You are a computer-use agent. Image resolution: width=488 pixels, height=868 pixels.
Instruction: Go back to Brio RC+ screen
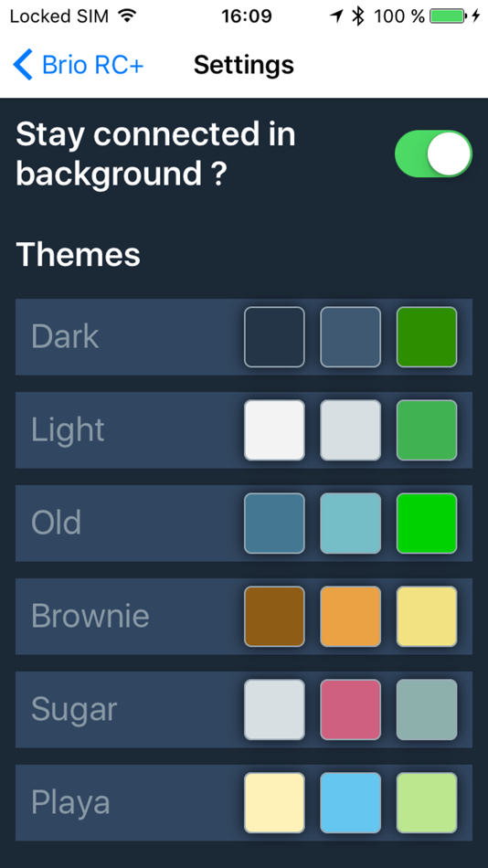click(79, 65)
